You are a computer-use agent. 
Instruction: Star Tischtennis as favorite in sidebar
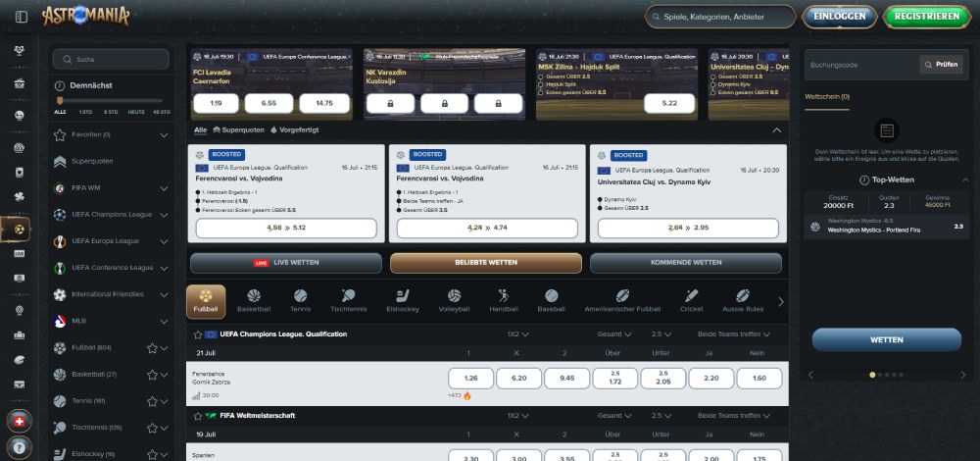[152, 428]
